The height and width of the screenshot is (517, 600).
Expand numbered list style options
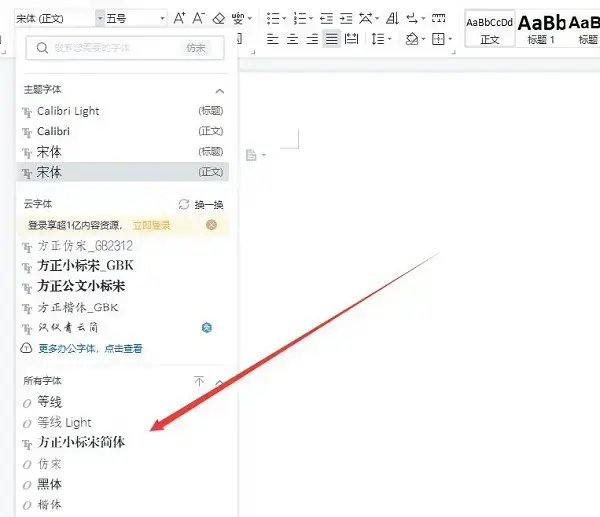(x=311, y=18)
